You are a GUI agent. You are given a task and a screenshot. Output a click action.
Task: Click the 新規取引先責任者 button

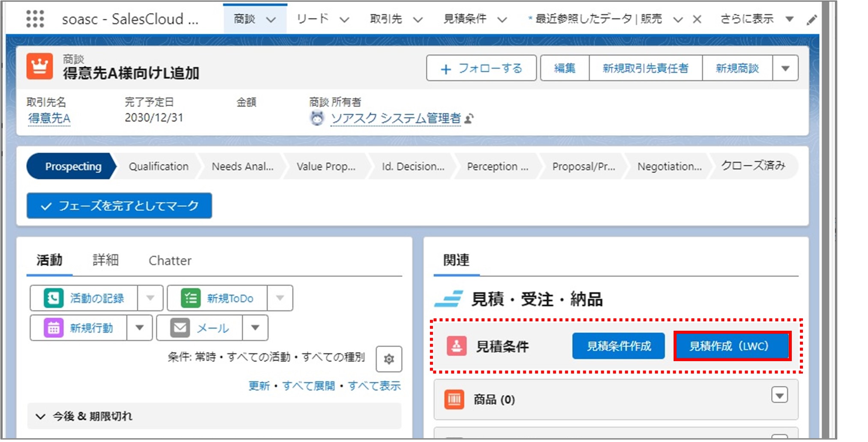(x=646, y=68)
